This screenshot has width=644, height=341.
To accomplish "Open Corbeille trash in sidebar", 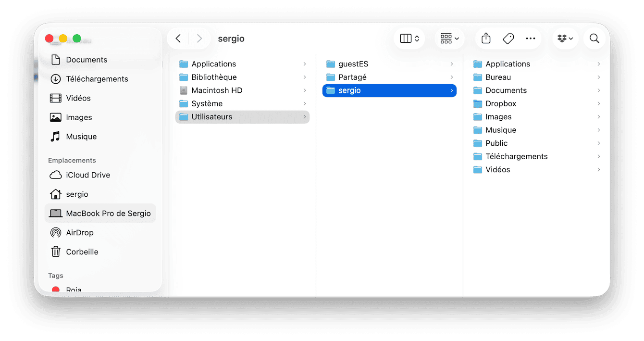I will (82, 252).
